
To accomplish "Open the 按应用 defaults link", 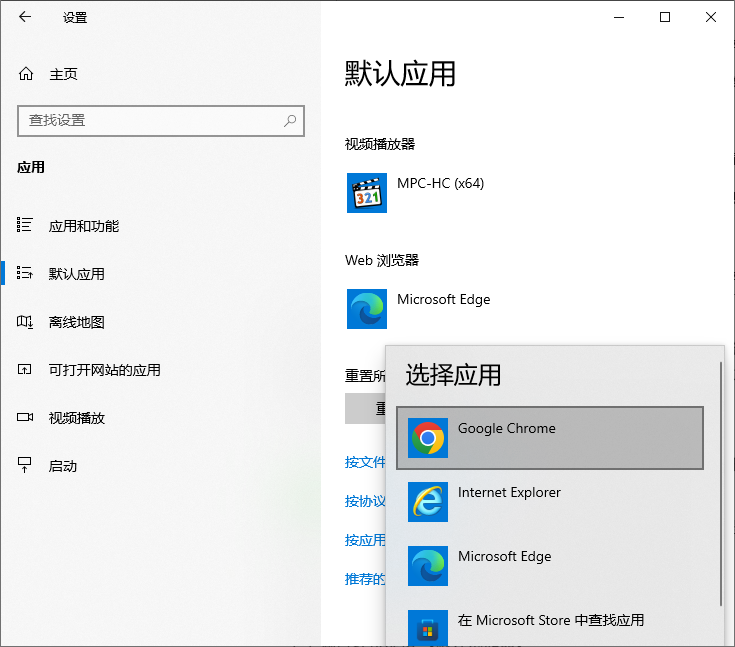I will pos(365,540).
